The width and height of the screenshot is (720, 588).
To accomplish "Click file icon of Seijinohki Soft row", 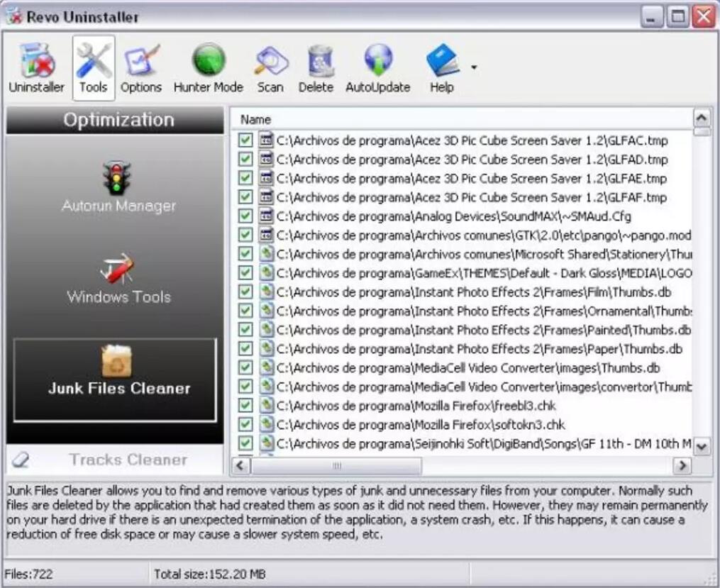I will (x=266, y=443).
